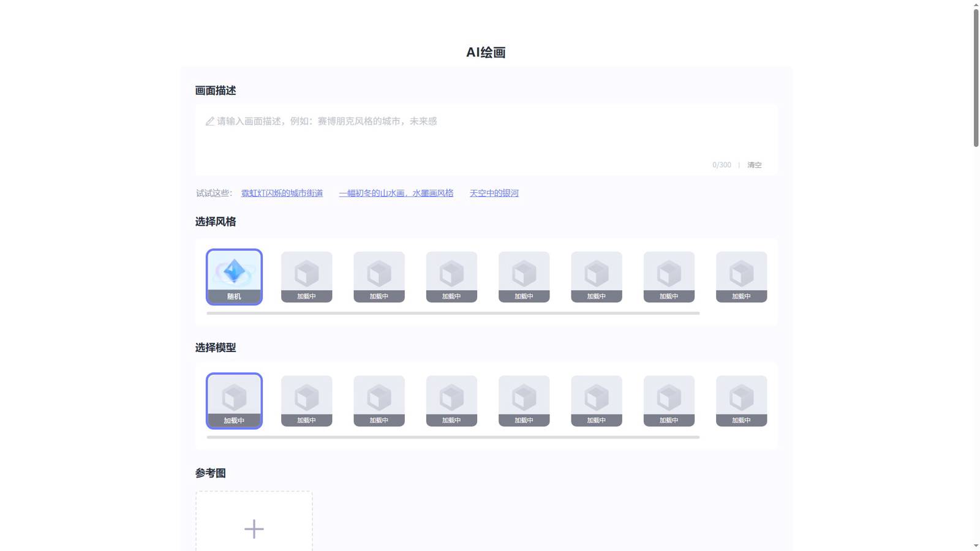
Task: Click the 0/300 character counter
Action: [x=722, y=165]
